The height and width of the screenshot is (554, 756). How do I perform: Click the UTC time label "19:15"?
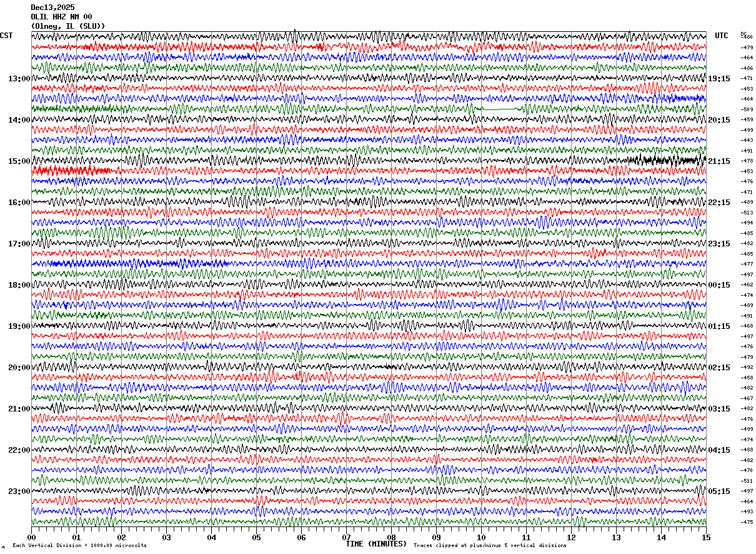coord(719,79)
